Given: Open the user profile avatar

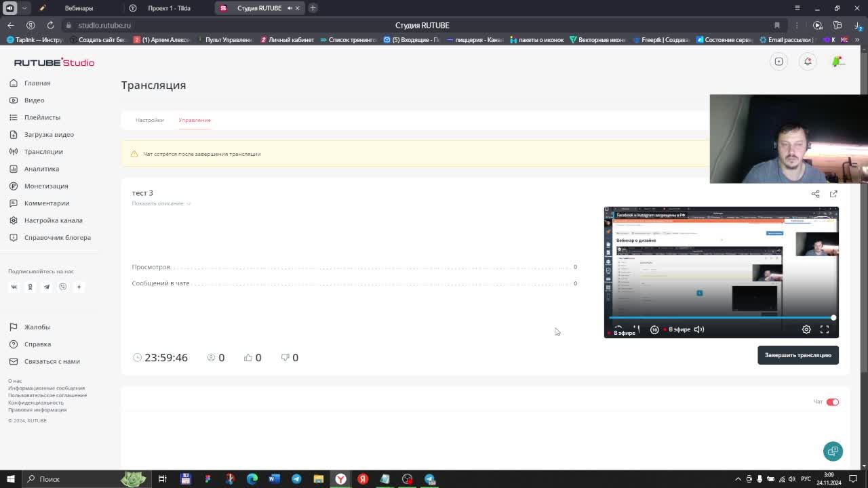Looking at the screenshot, I should coord(838,62).
